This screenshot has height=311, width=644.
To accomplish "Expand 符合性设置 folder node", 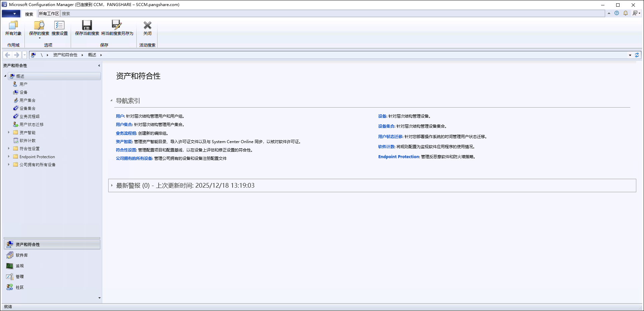I will pos(9,148).
